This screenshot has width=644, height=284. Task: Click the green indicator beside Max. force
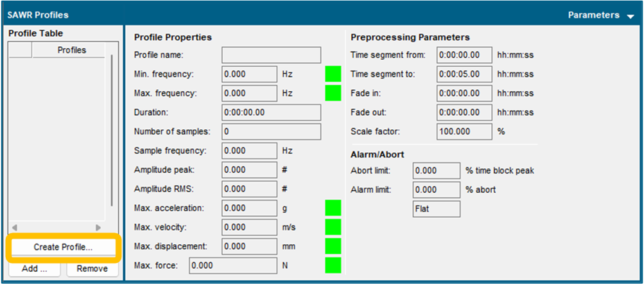click(x=333, y=265)
